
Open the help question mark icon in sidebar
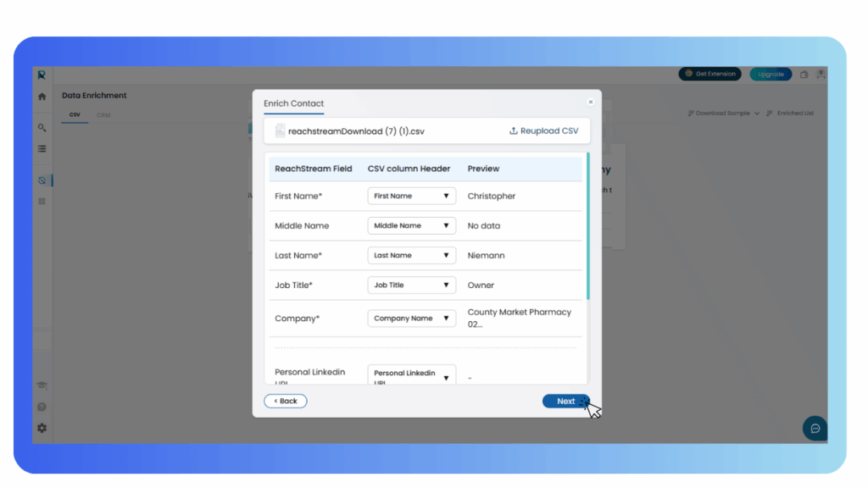click(42, 408)
